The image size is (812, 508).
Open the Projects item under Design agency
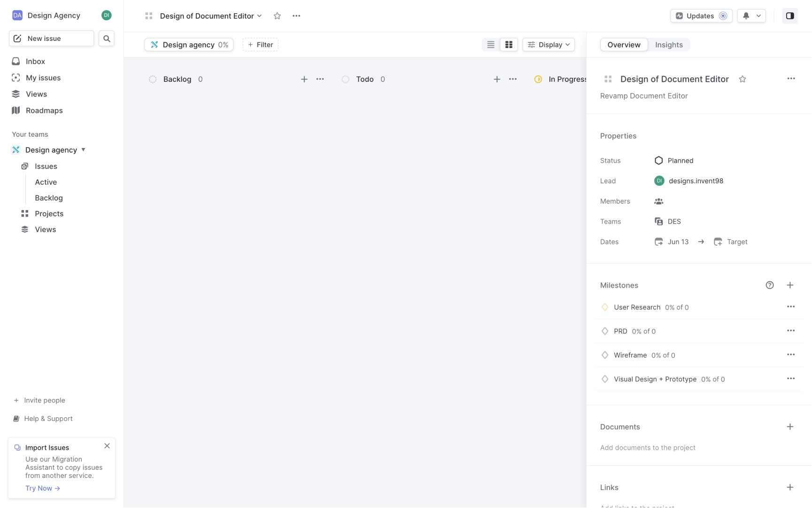pos(49,213)
